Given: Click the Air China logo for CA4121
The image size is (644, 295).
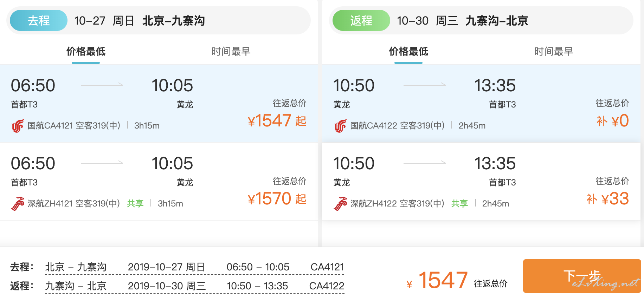Looking at the screenshot, I should [18, 126].
